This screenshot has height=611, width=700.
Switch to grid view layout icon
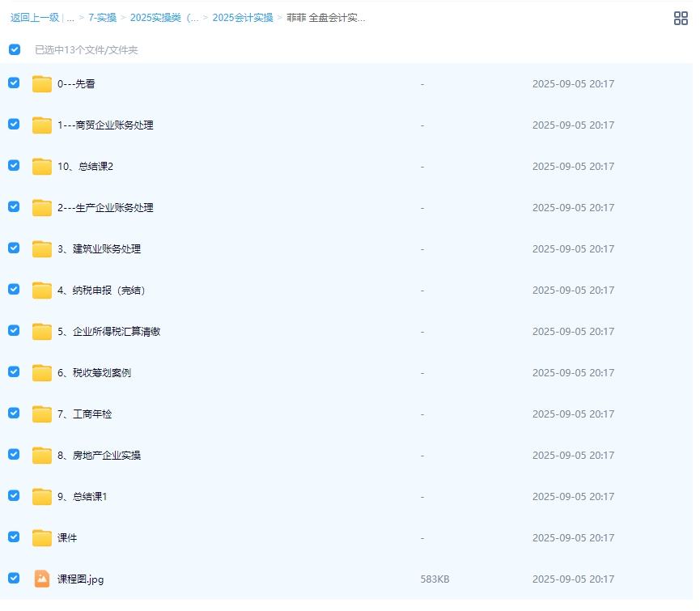pos(681,19)
